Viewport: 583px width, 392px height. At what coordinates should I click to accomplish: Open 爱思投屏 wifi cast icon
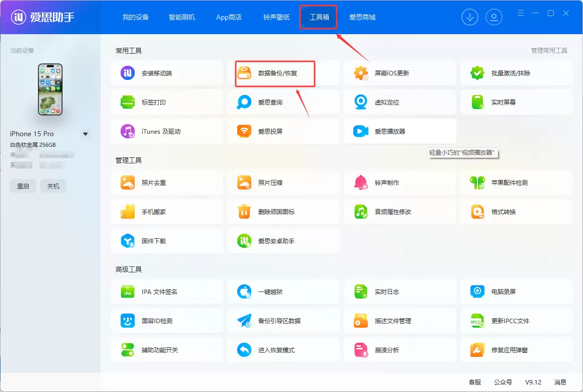[244, 131]
